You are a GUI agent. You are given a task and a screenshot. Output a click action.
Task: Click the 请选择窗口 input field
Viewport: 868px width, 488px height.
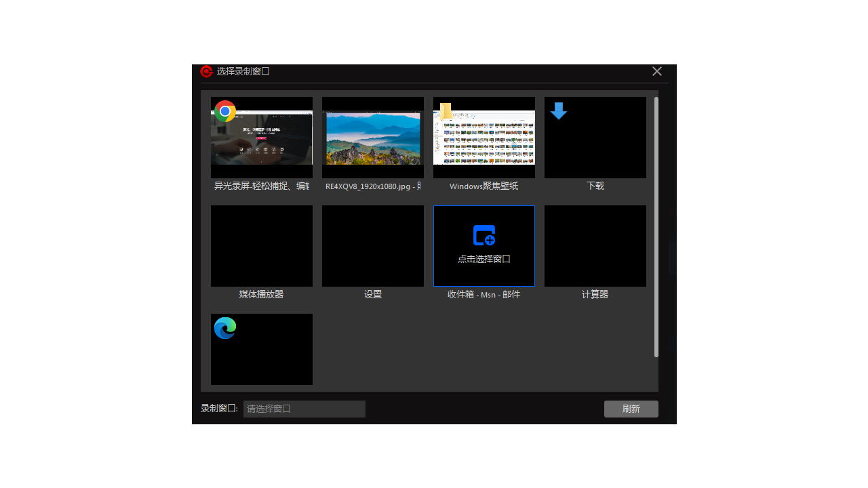tap(304, 409)
